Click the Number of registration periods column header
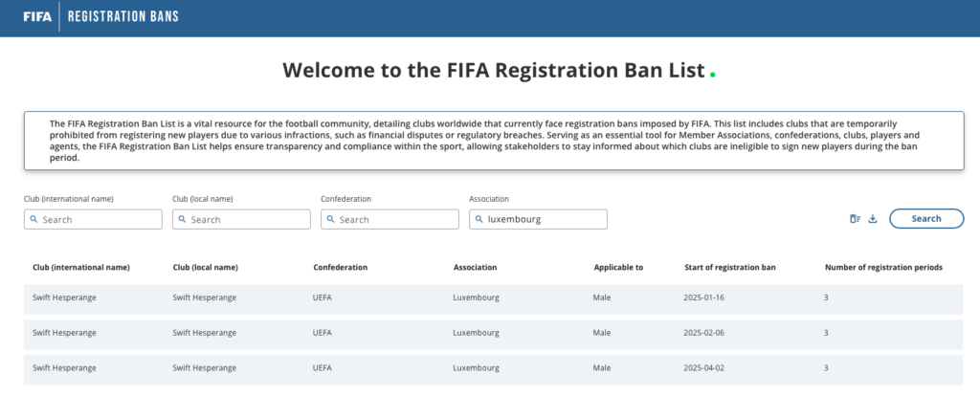This screenshot has width=980, height=397. 883,268
